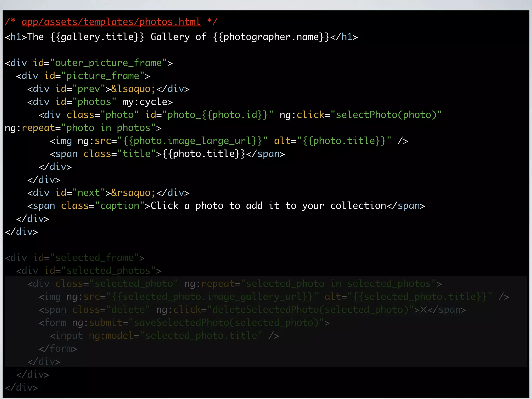Viewport: 532px width, 399px height.
Task: Click the prev div with &lsaquo; entity
Action: click(x=108, y=89)
